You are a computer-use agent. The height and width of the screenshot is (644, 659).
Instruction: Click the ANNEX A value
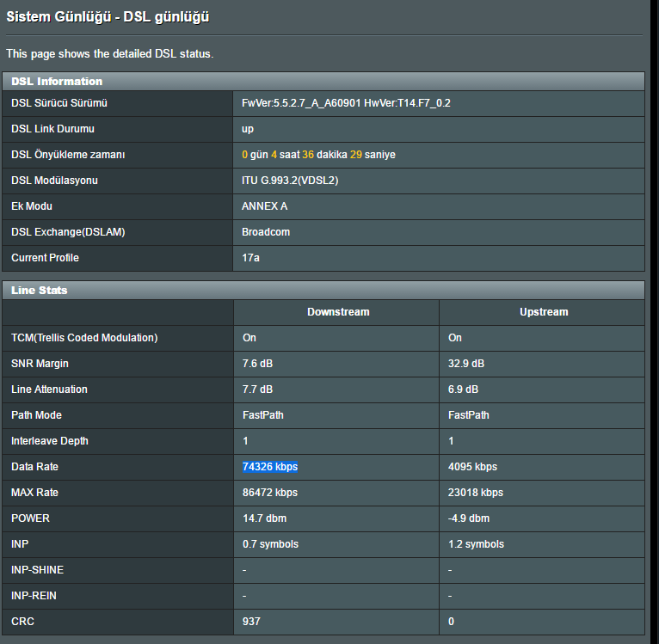[x=264, y=206]
